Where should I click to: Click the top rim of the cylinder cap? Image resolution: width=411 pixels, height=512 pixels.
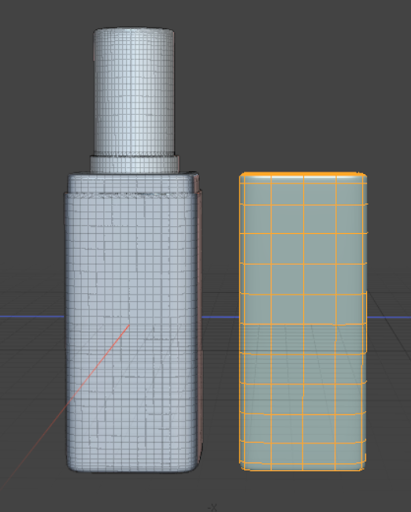[133, 30]
